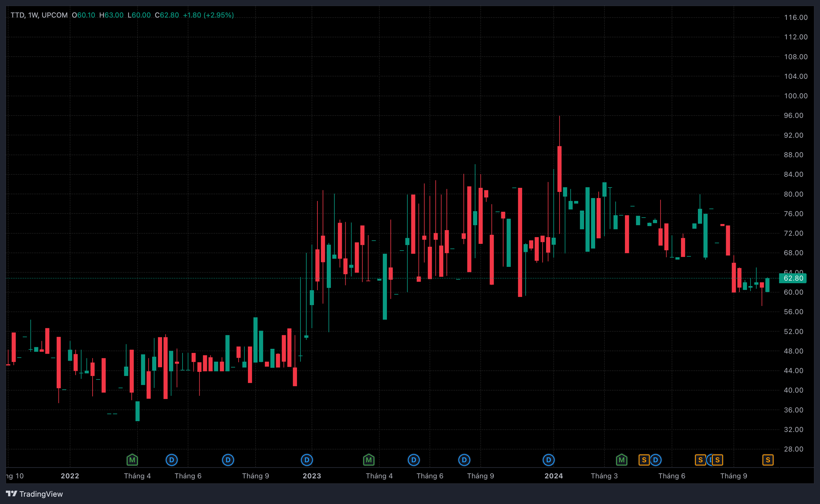The image size is (820, 504).
Task: Select the D marker between Tháng 6 and Tháng 9 2022
Action: tap(228, 460)
